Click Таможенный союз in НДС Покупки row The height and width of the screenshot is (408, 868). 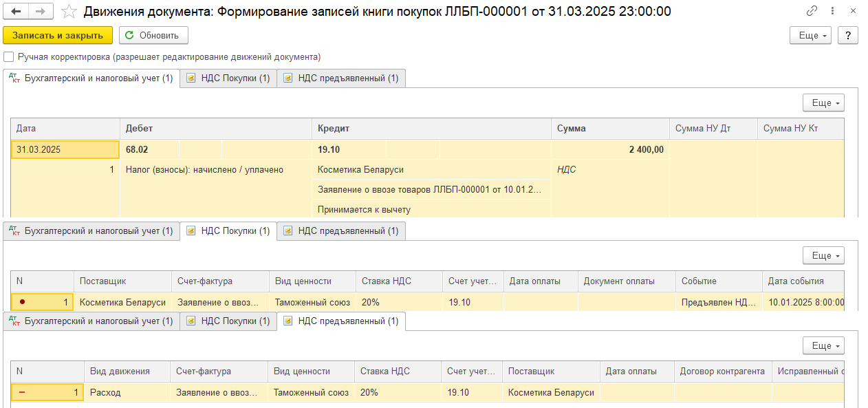pos(312,302)
